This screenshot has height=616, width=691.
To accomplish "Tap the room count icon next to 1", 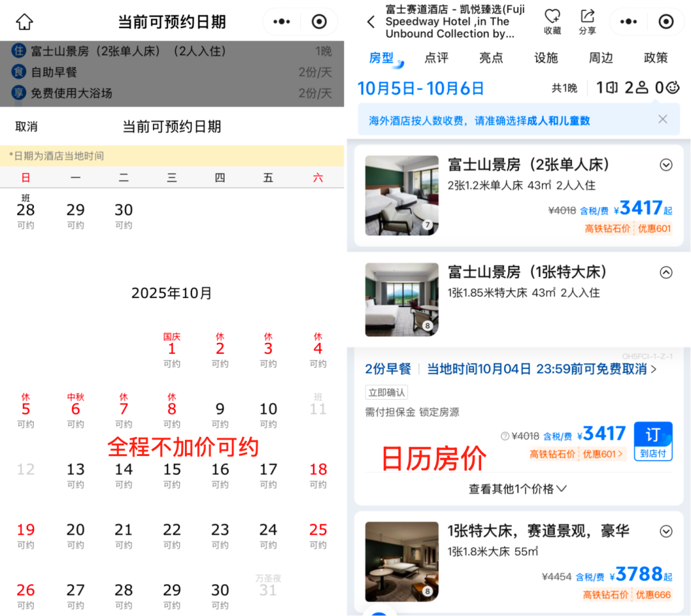I will point(612,88).
